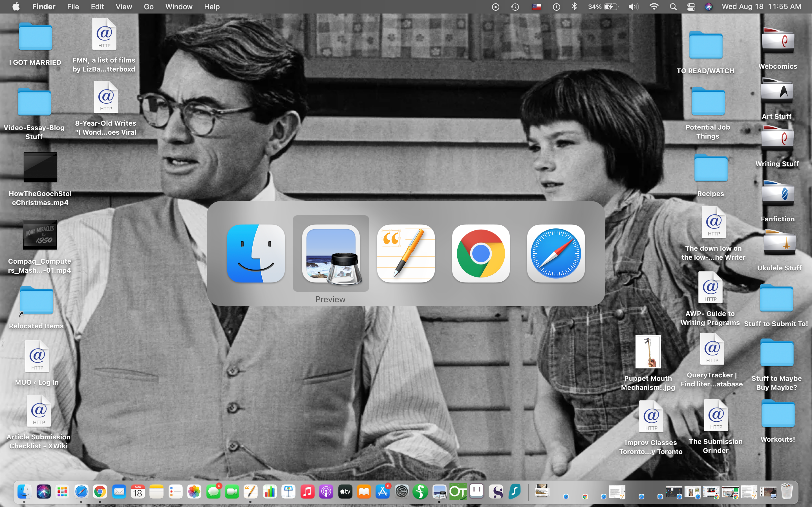Open Calendar from the Dock
The height and width of the screenshot is (507, 812).
tap(138, 492)
